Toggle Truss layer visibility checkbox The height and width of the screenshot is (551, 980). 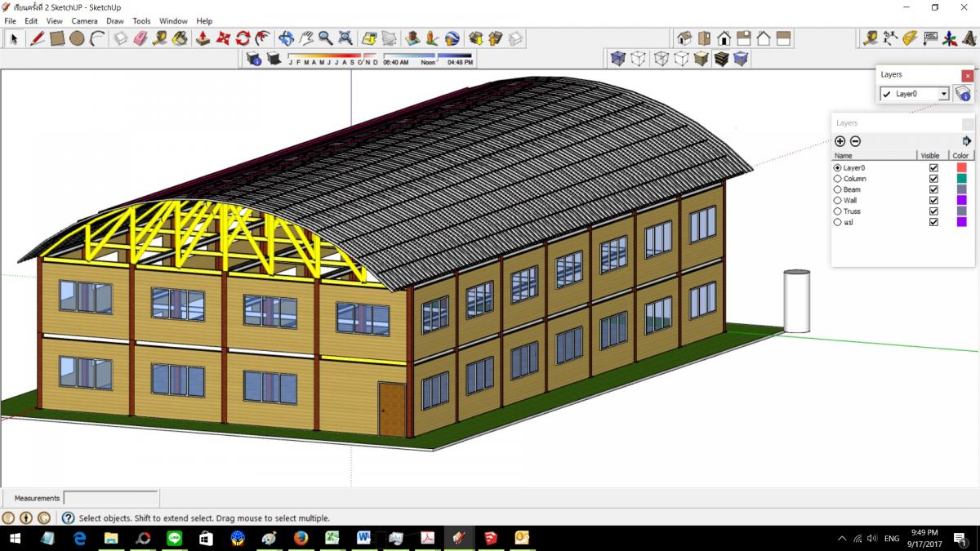pos(933,211)
